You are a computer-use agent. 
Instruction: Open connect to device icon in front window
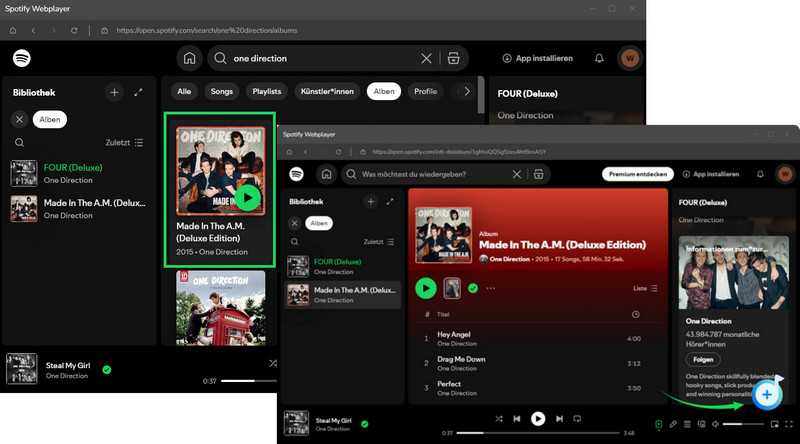tap(702, 424)
